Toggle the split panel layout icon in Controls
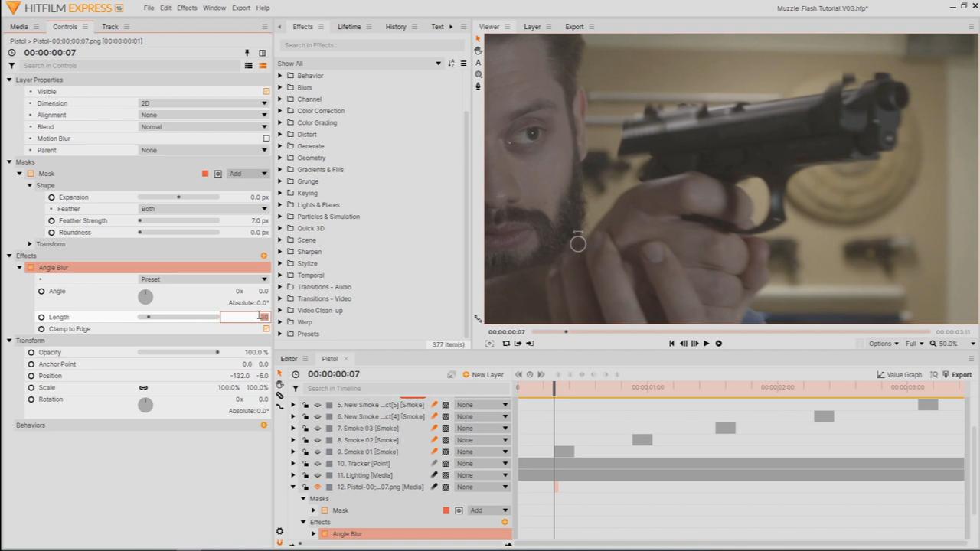The height and width of the screenshot is (551, 980). pos(263,53)
